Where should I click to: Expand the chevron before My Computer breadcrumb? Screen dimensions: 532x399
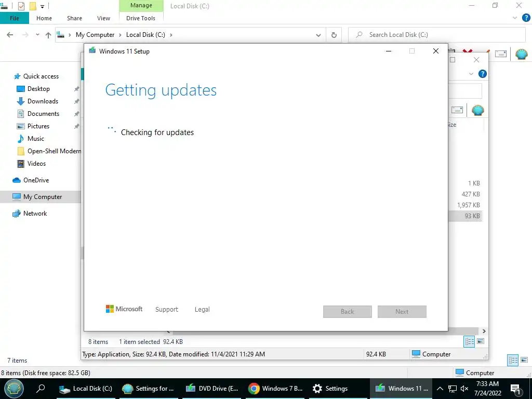tap(70, 35)
